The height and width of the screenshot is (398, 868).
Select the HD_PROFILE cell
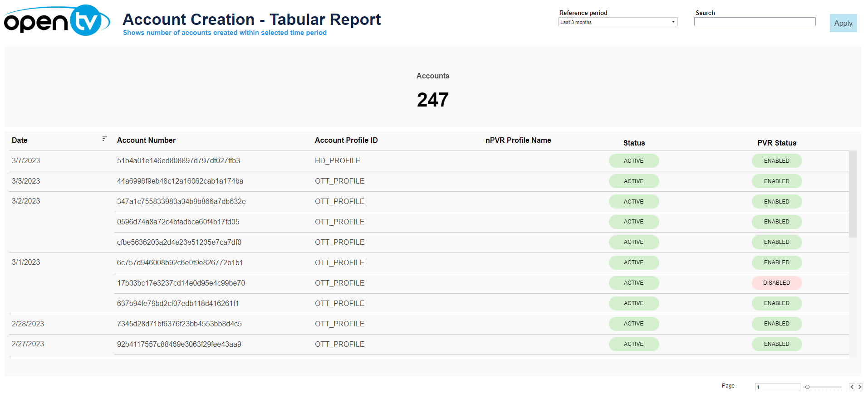coord(338,161)
